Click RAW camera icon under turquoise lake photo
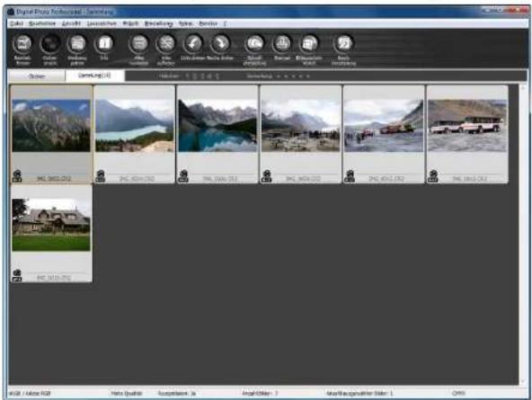 point(100,176)
